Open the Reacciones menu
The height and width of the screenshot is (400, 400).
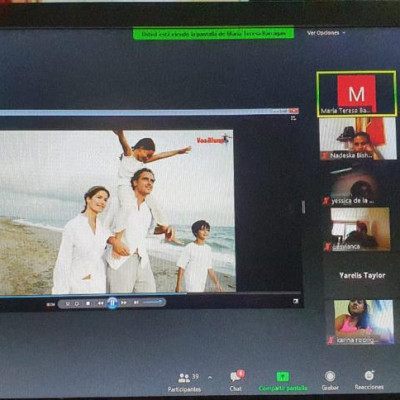pos(369,380)
